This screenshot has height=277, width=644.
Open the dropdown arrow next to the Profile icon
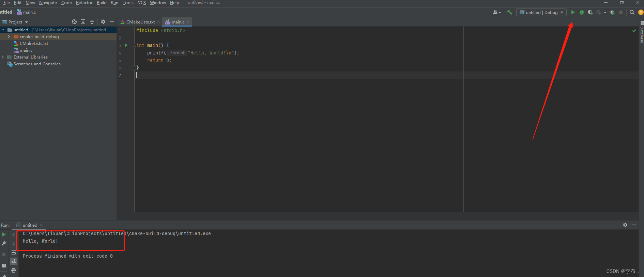(605, 13)
